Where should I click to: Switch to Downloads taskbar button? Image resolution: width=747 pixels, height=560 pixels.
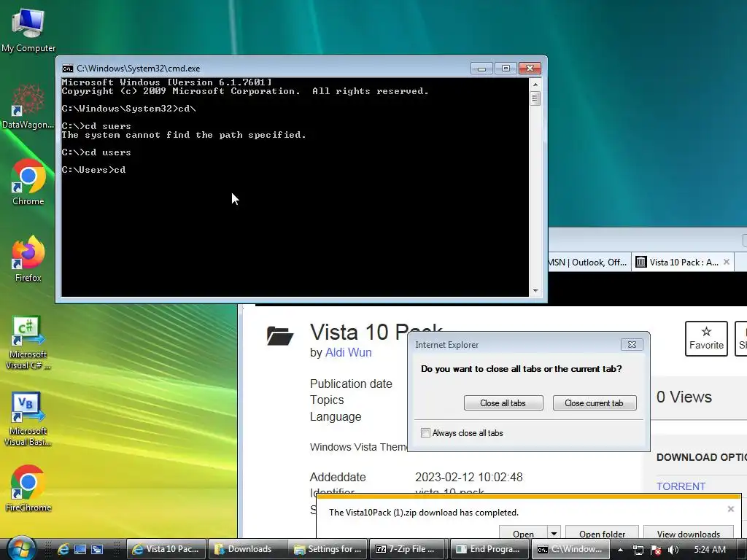point(248,549)
